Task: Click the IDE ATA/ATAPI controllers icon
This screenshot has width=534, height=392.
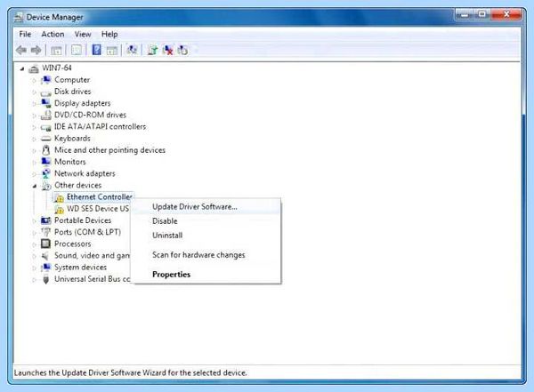Action: click(46, 127)
